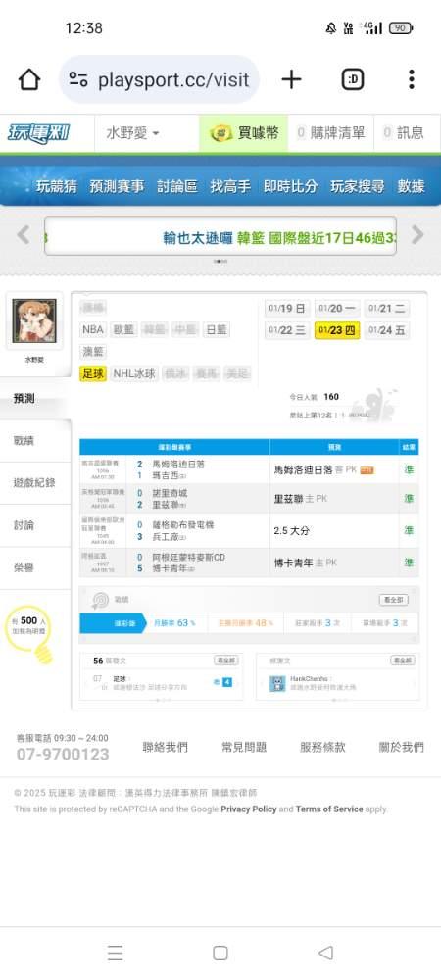Select date 01/21 二
The width and height of the screenshot is (441, 980).
click(x=387, y=308)
